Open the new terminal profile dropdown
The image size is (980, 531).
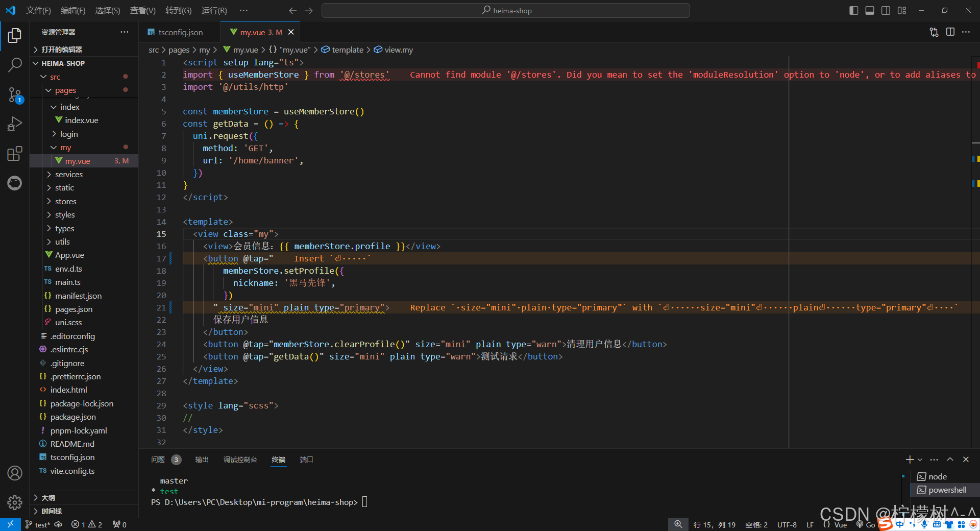pos(920,460)
